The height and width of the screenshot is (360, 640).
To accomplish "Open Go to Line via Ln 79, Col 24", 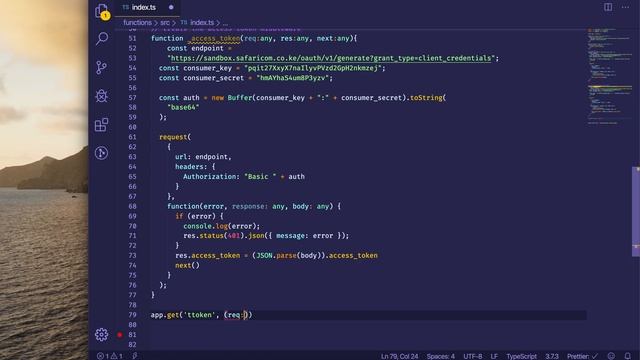I will click(x=399, y=356).
